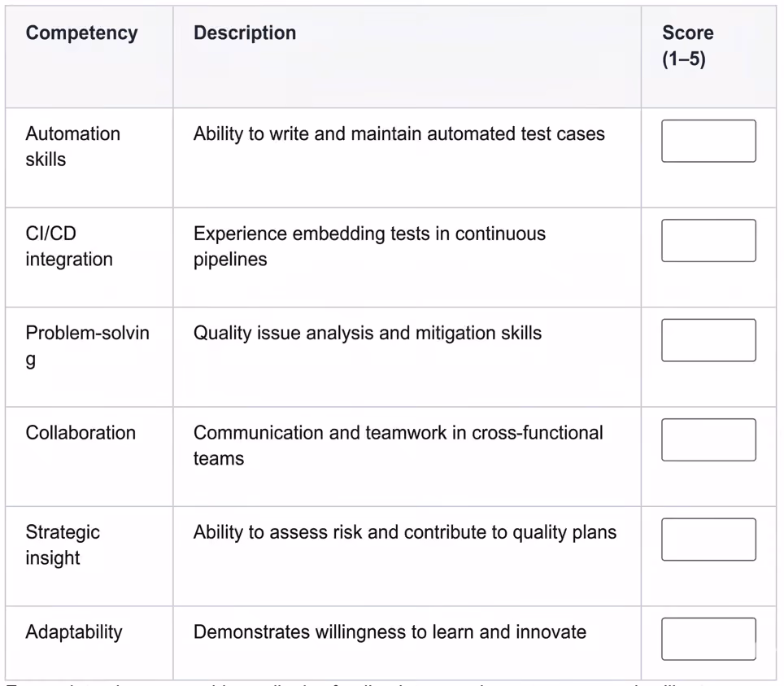
Task: Click the Description column header
Action: coord(245,33)
